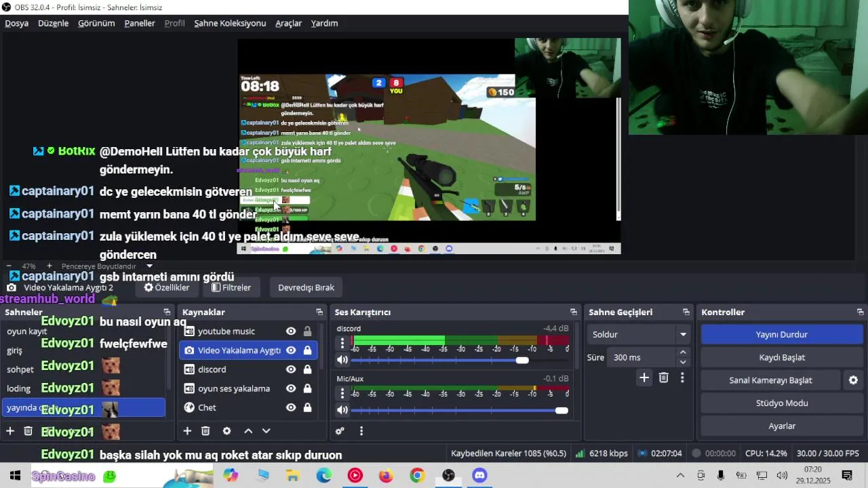Screen dimensions: 868x488
Task: Open Firefox from the taskbar
Action: point(386,476)
